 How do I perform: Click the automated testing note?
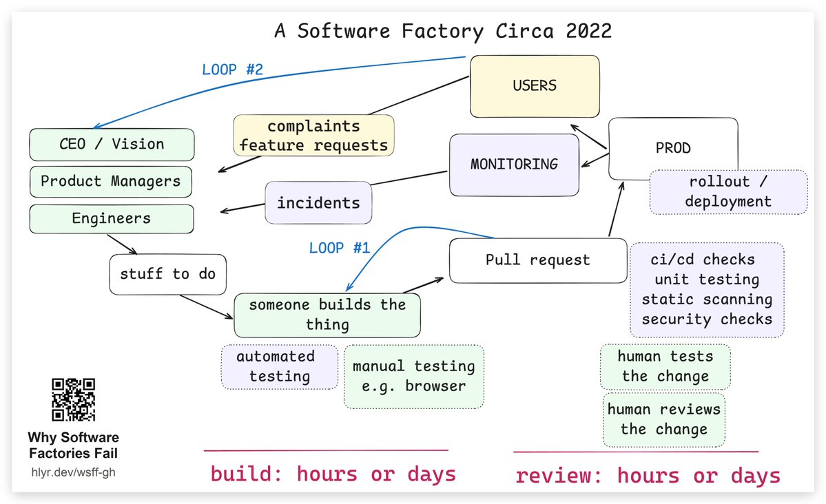tap(279, 366)
